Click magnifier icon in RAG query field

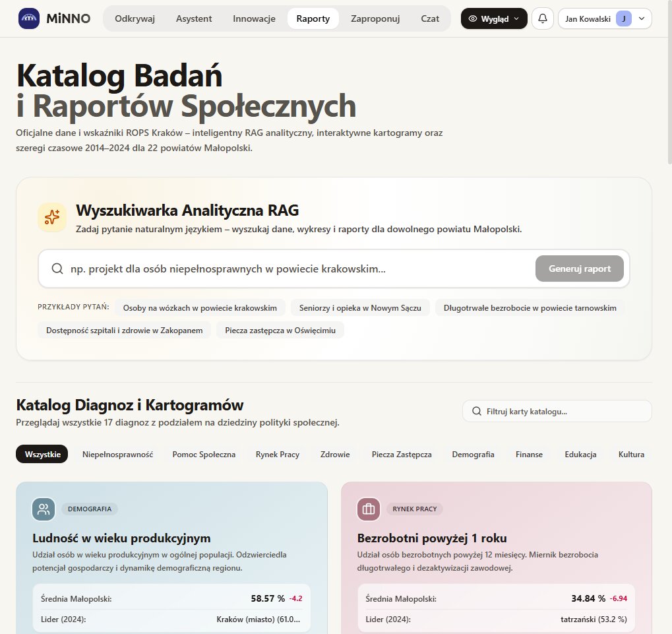point(57,269)
